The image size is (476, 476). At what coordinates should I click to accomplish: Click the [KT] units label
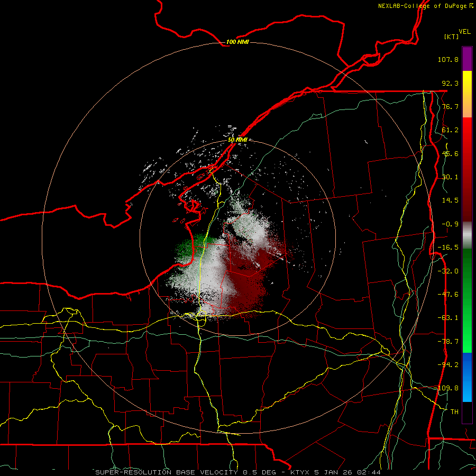coord(452,36)
